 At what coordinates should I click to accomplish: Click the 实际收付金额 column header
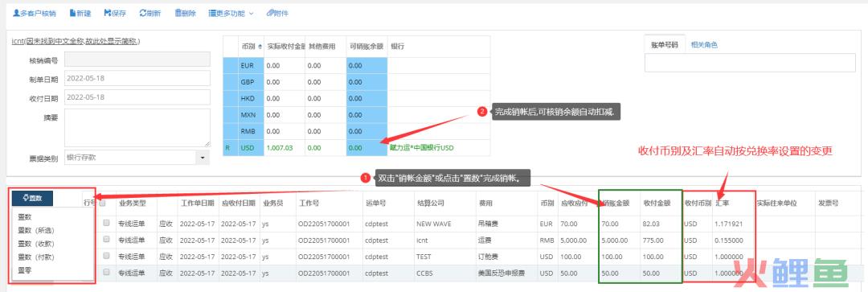285,47
